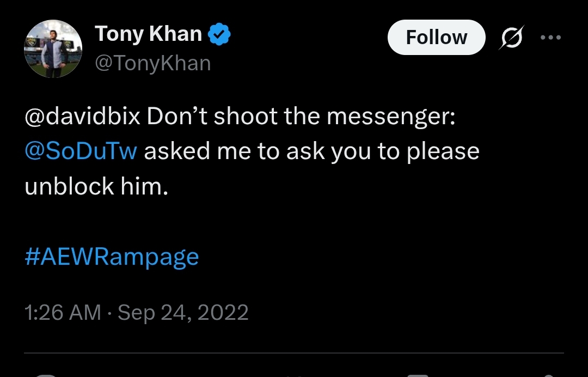Visit the @TonyKhan handle
This screenshot has width=588, height=377.
(x=153, y=63)
